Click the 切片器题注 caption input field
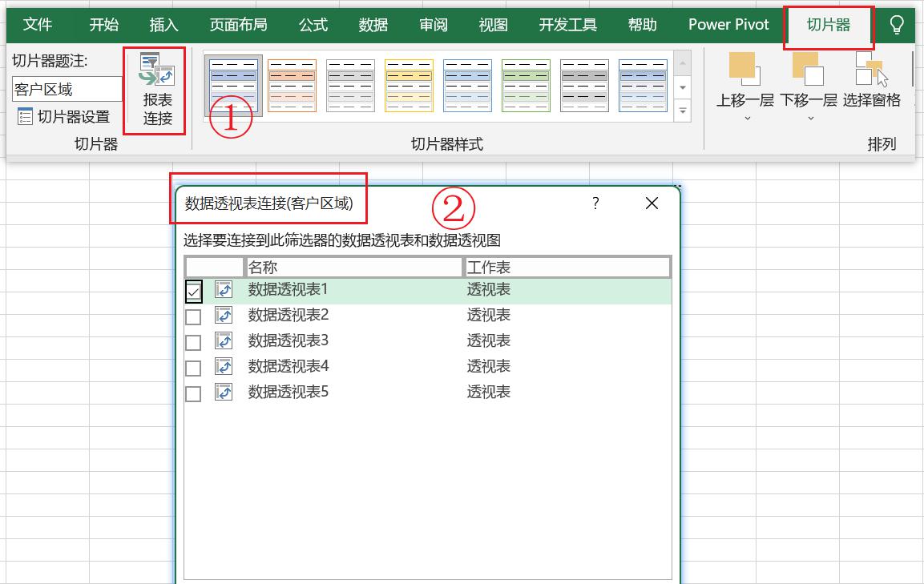The width and height of the screenshot is (924, 584). point(67,89)
